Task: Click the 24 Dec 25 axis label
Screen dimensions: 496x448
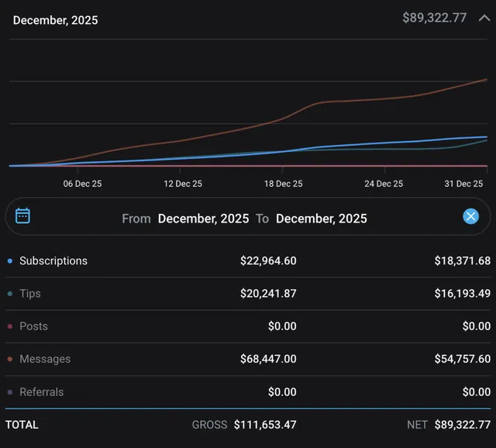Action: pyautogui.click(x=384, y=184)
